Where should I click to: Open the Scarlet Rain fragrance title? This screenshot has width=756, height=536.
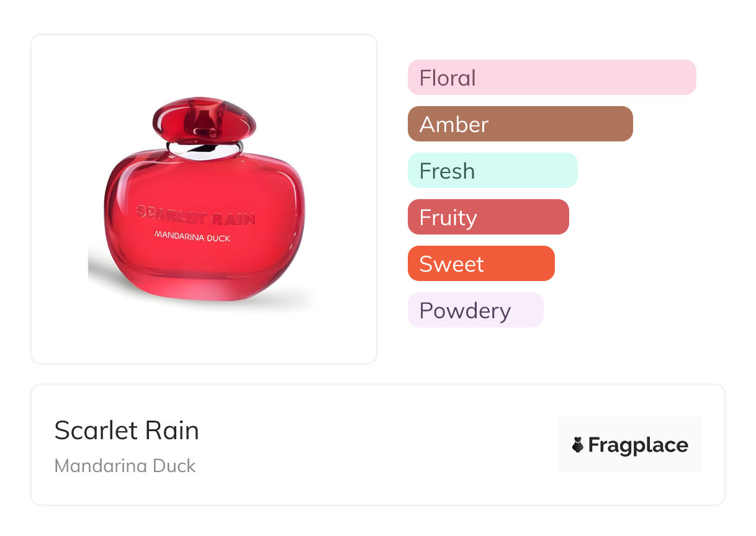click(x=127, y=431)
